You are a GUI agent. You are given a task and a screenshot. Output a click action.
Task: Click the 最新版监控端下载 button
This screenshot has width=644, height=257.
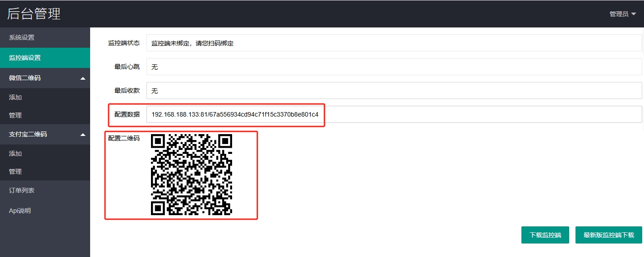pyautogui.click(x=609, y=235)
